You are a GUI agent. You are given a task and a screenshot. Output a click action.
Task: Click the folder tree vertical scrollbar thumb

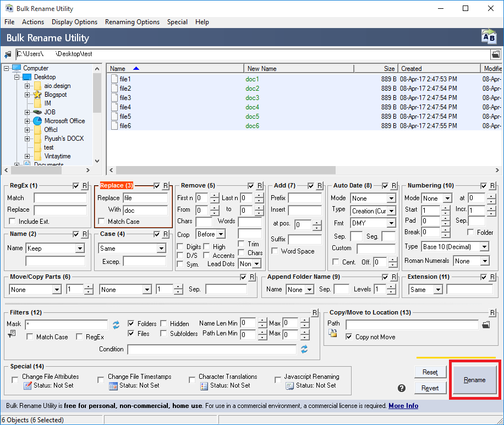pos(97,93)
